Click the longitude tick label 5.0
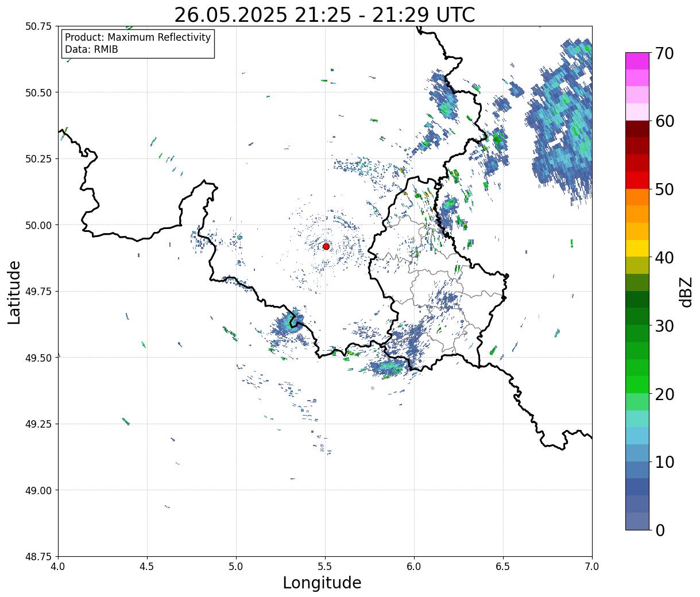The height and width of the screenshot is (597, 700). tap(236, 567)
